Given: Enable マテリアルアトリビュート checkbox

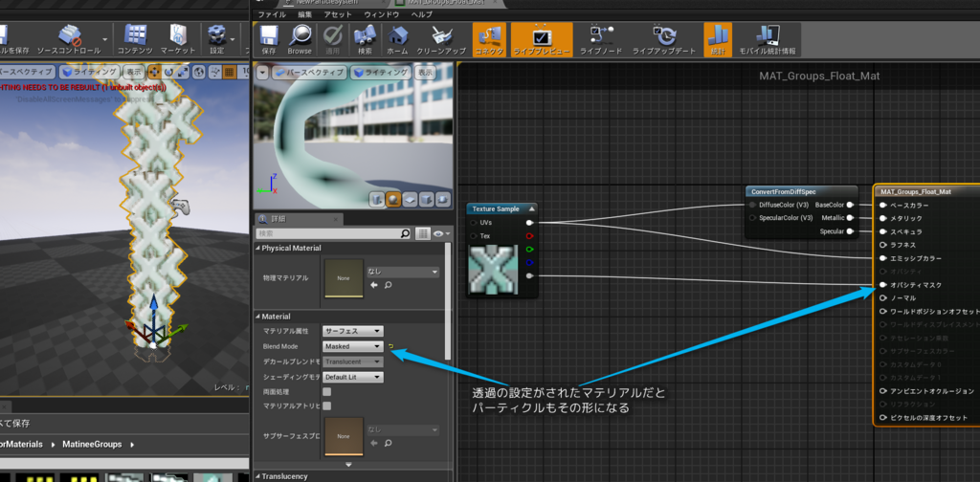Looking at the screenshot, I should click(x=326, y=405).
